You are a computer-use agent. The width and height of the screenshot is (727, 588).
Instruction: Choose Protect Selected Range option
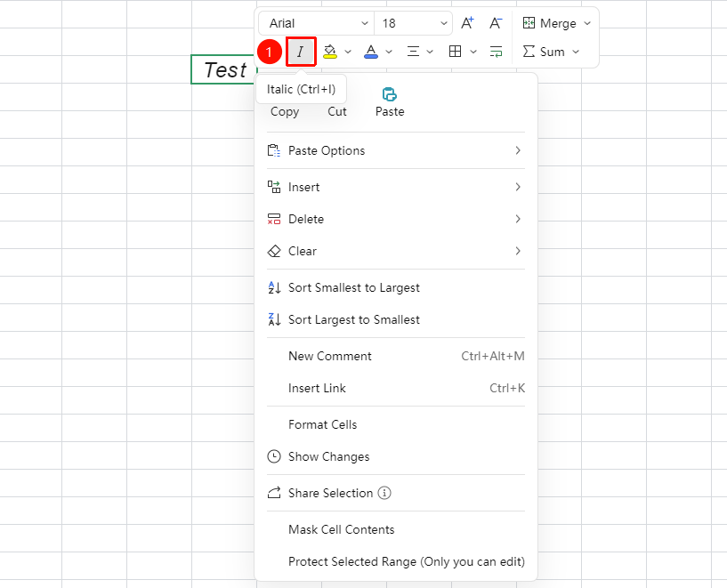396,561
